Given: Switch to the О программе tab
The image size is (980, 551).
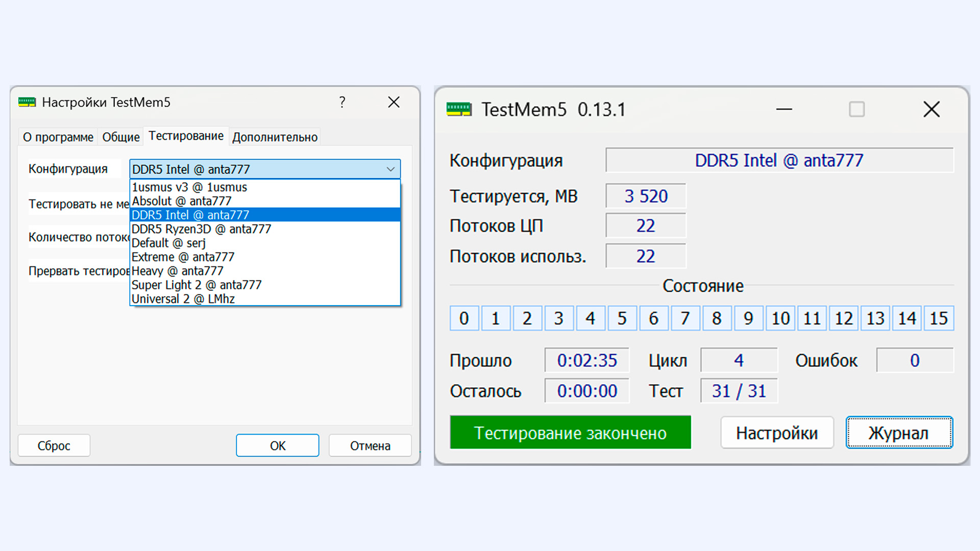Looking at the screenshot, I should tap(58, 137).
